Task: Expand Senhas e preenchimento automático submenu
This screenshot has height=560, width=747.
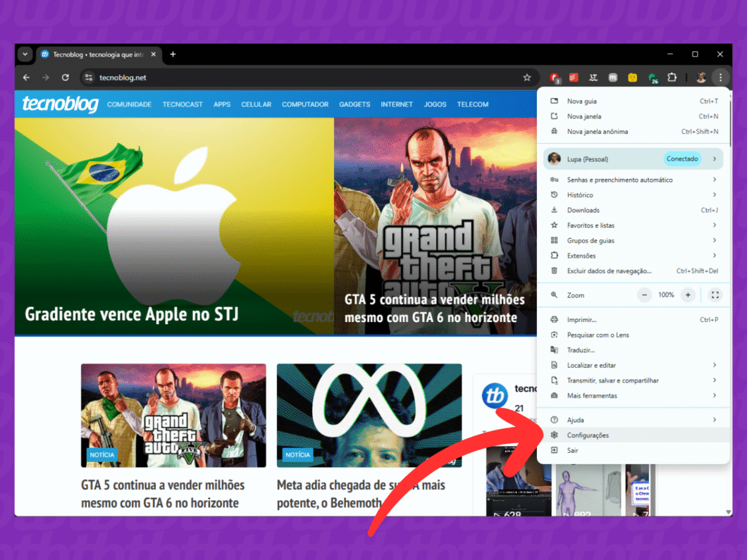Action: pyautogui.click(x=634, y=180)
